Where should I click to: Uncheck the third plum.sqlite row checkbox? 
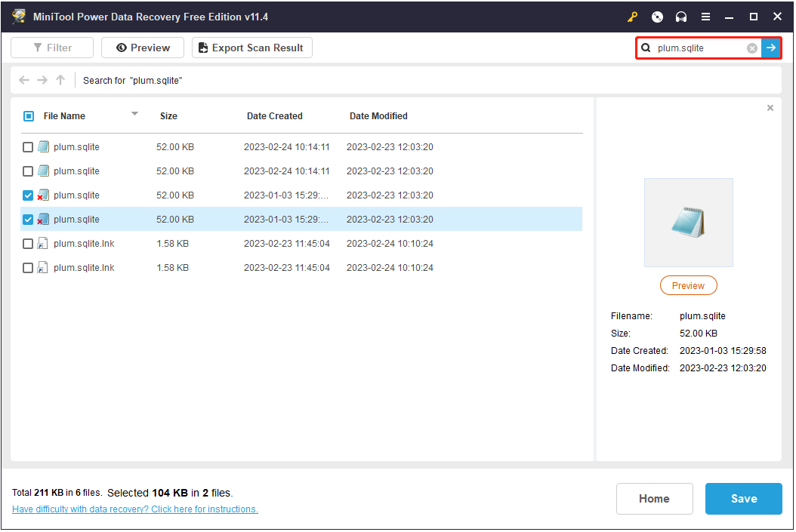point(28,195)
